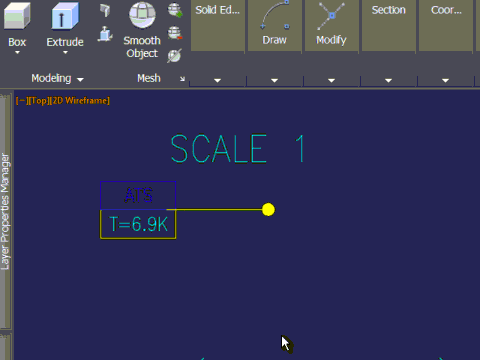Image resolution: width=480 pixels, height=360 pixels.
Task: Click the Presspull icon below Polysolid
Action: tap(105, 34)
